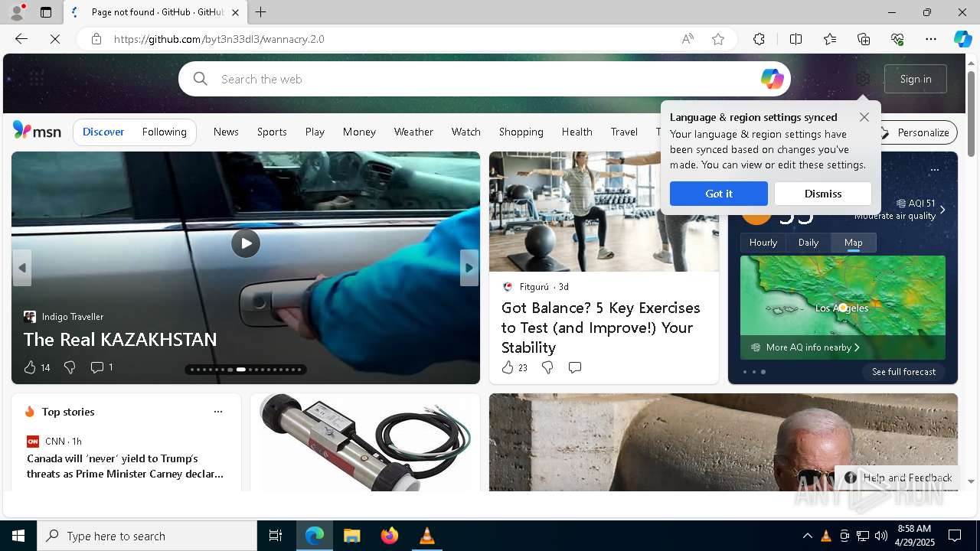Select the Discover tab

pyautogui.click(x=103, y=132)
